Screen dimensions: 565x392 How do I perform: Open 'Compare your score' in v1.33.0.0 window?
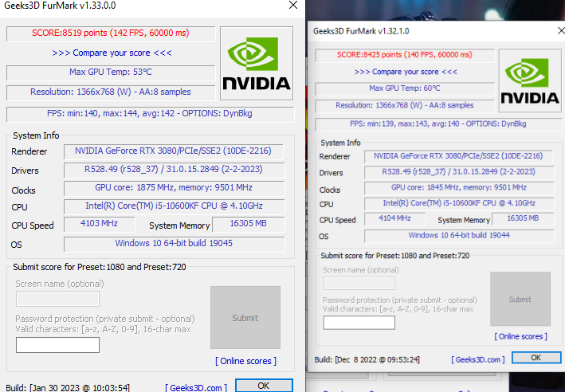pos(112,53)
